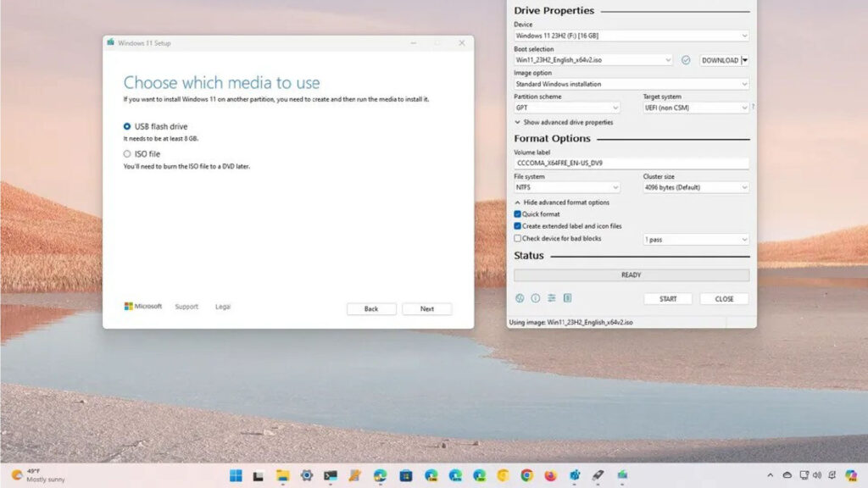Select the ISO file radio option
868x488 pixels.
[127, 154]
